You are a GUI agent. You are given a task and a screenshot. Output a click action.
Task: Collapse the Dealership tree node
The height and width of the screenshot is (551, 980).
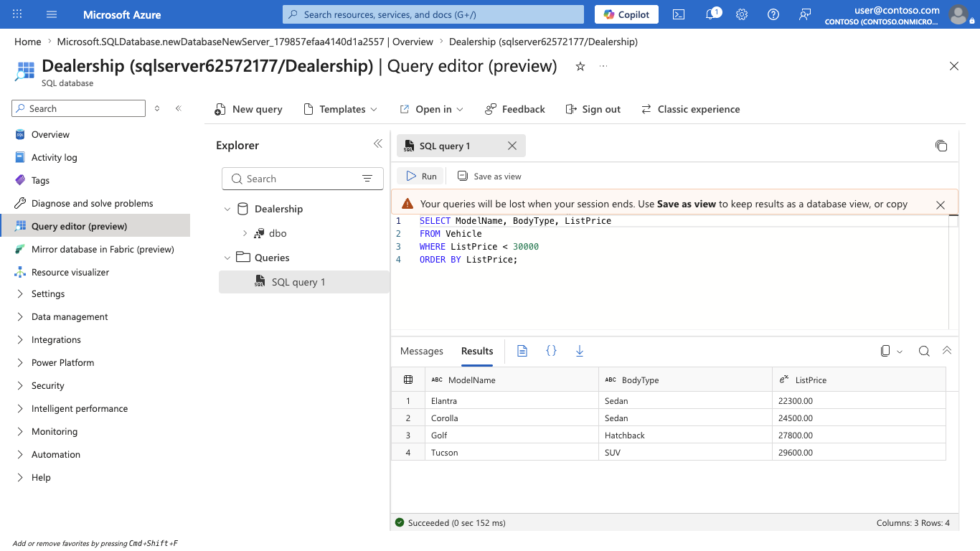(x=227, y=209)
